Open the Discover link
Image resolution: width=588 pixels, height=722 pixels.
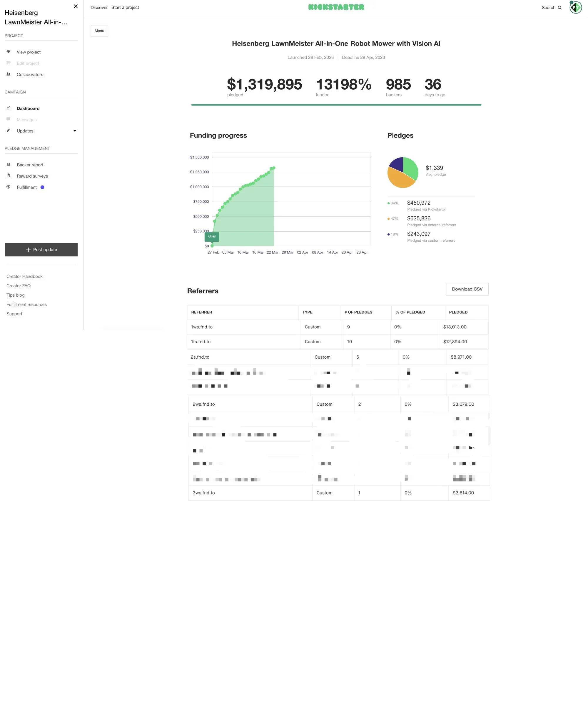pyautogui.click(x=99, y=7)
